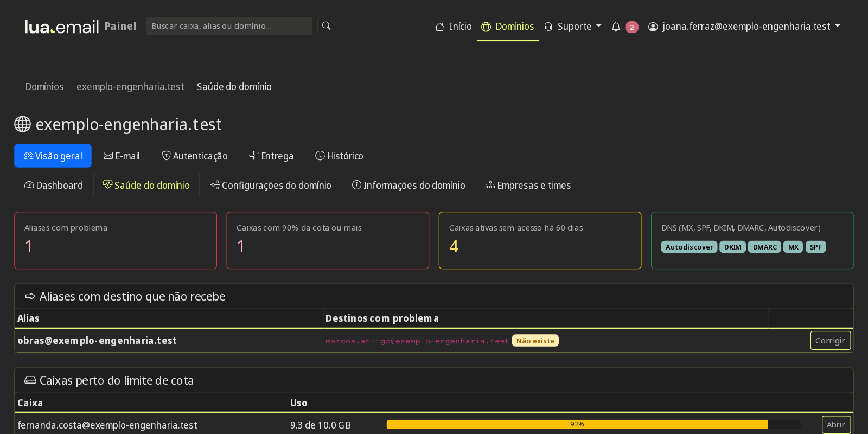Open the joana.ferraz account dropdown

(744, 27)
